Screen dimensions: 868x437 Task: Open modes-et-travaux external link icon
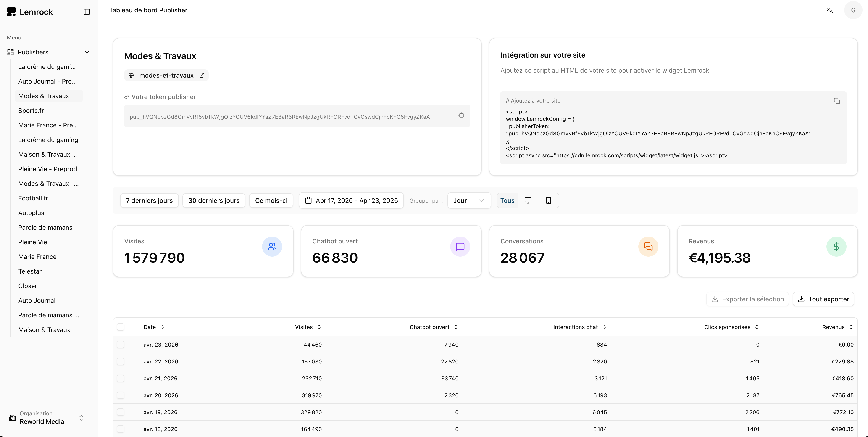pyautogui.click(x=202, y=76)
